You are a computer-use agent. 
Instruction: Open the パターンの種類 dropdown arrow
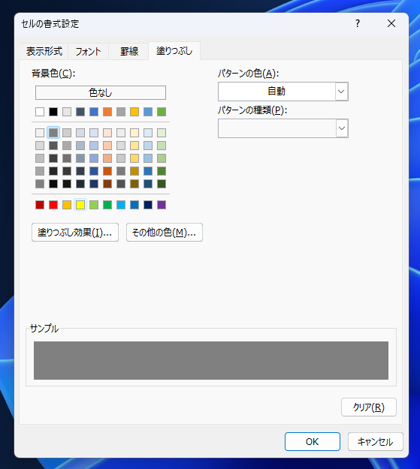pos(341,128)
